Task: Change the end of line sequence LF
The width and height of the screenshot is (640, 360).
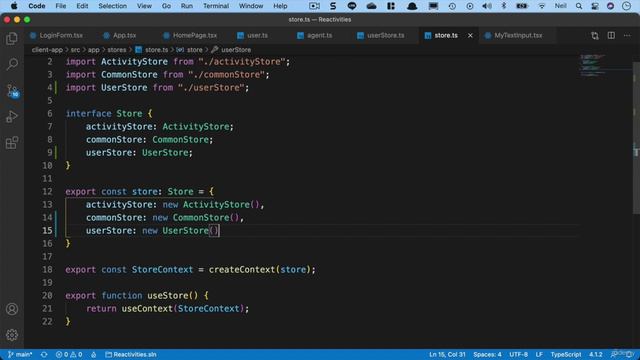Action: pyautogui.click(x=539, y=355)
